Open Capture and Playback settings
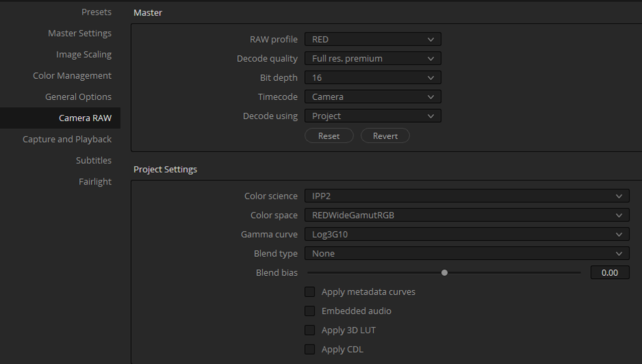Image resolution: width=642 pixels, height=364 pixels. click(67, 139)
